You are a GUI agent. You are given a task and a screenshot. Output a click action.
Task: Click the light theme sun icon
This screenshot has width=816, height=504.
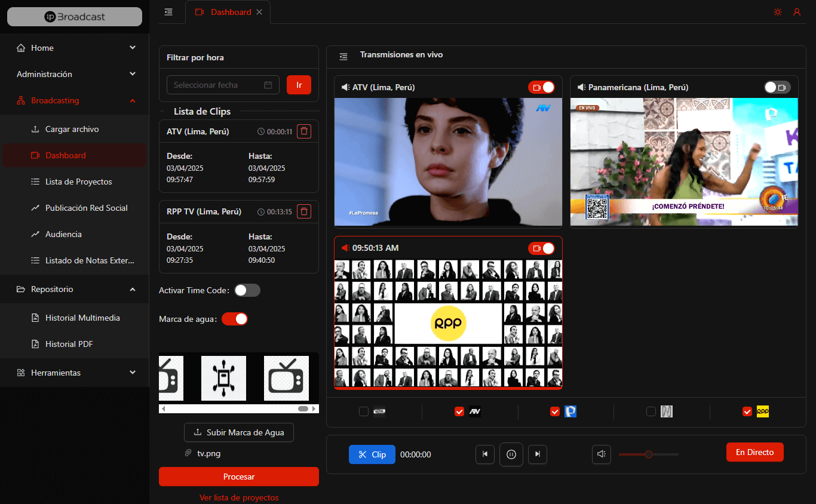777,12
